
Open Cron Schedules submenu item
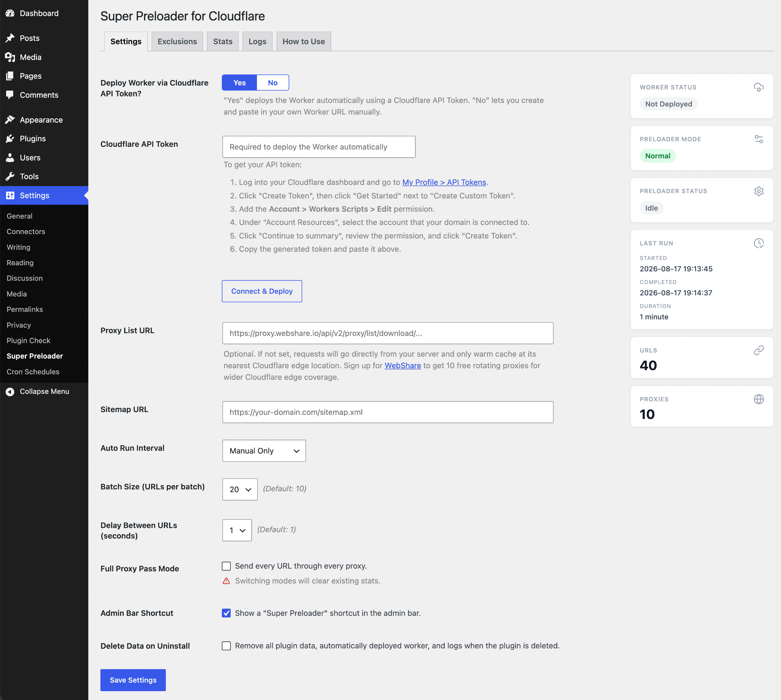[33, 372]
